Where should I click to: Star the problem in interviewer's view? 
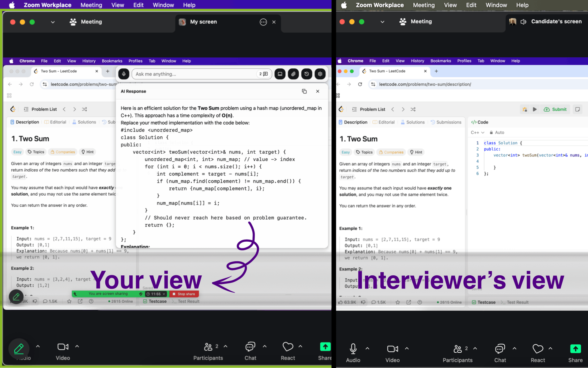coord(398,302)
